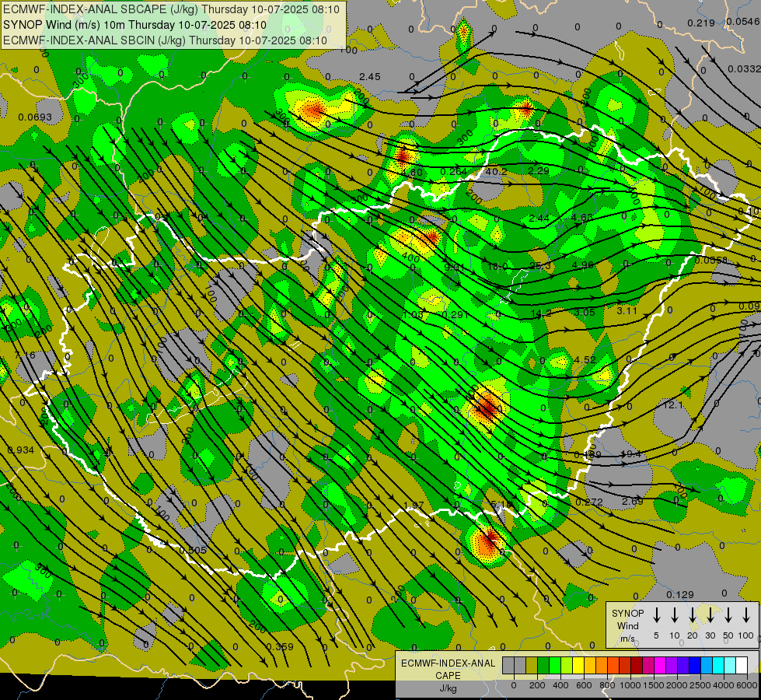Click the 2.44 value on the map

click(x=539, y=218)
